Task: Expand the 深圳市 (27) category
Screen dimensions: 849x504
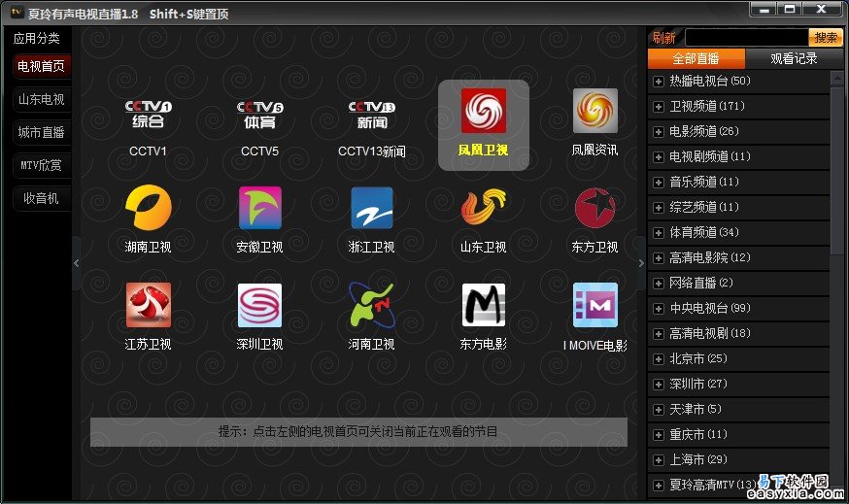Action: coord(658,385)
